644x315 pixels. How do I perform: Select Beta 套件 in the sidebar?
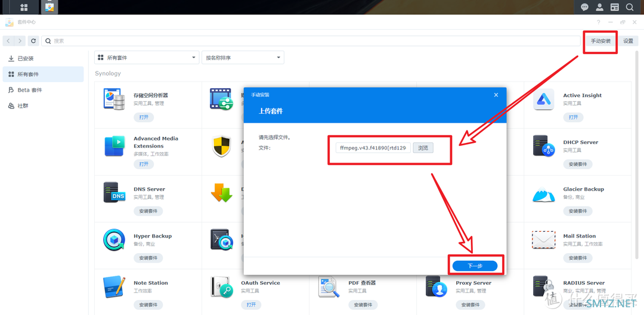tap(43, 90)
